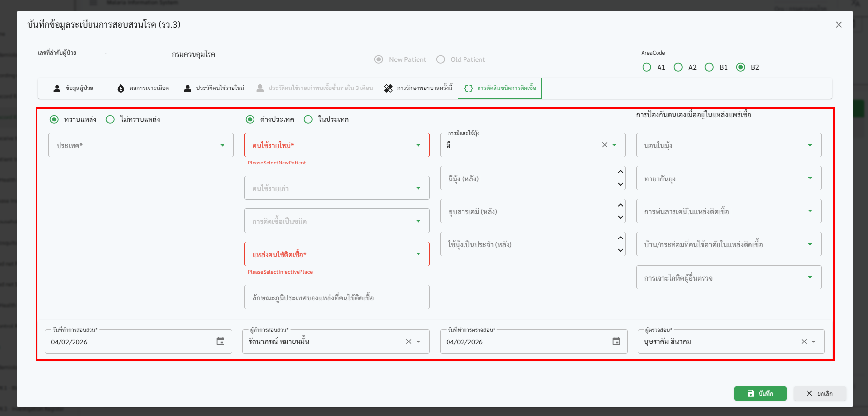Open the ประวัติคนไข้รายใหม่ tab
This screenshot has height=416, width=868.
214,89
